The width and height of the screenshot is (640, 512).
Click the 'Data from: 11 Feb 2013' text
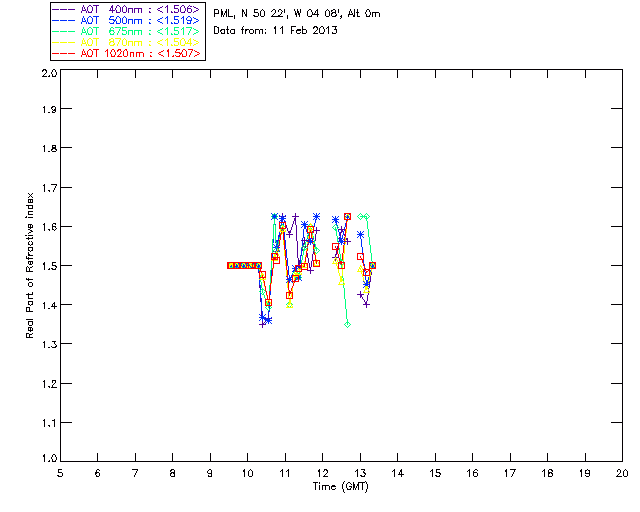pos(276,31)
